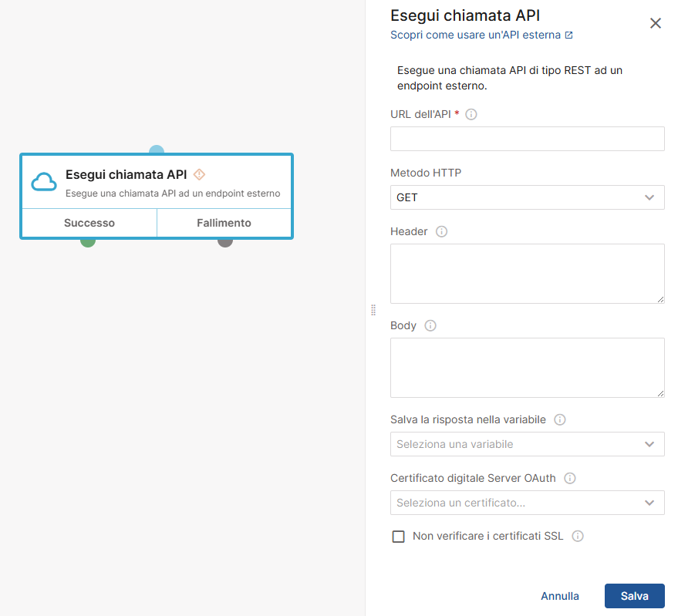Click info icon beside Body label

(x=430, y=325)
